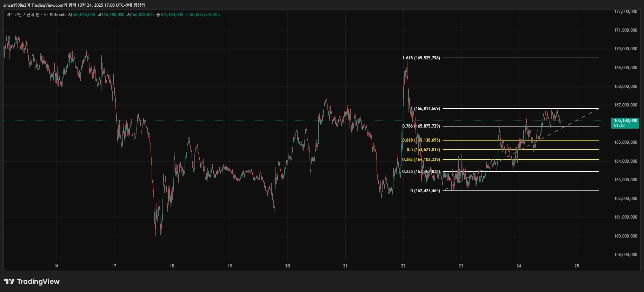Click date 22 on the time axis
The width and height of the screenshot is (644, 292).
pos(403,266)
